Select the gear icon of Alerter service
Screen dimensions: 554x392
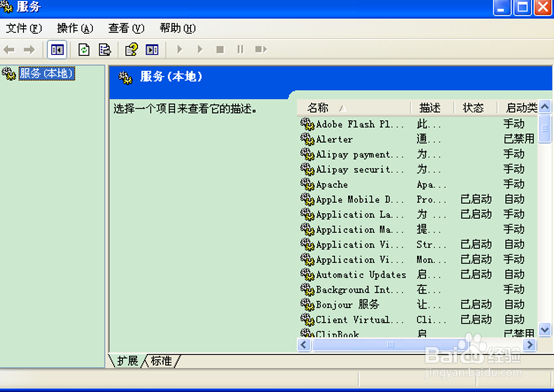tap(307, 139)
